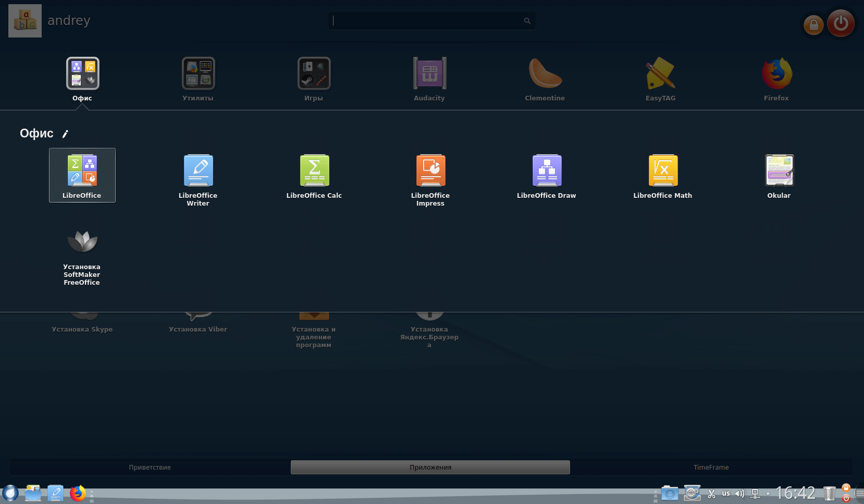Switch to the Приветствие tab
864x504 pixels.
(x=150, y=467)
